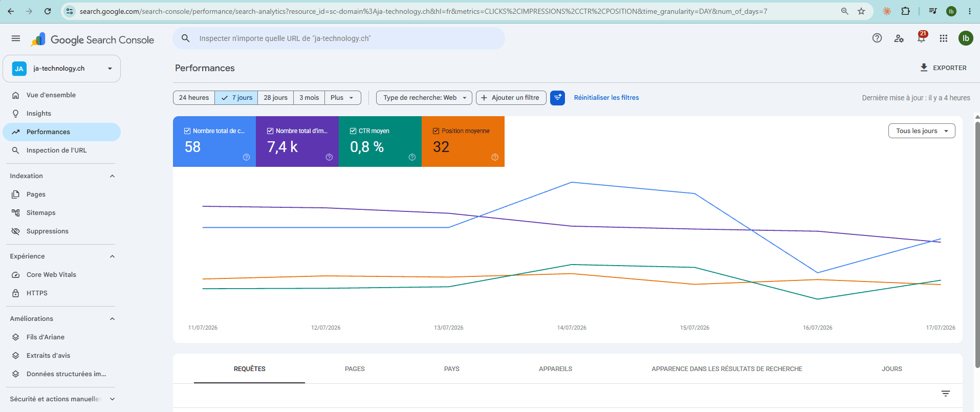This screenshot has height=412, width=980.
Task: Reload the page in the browser
Action: 48,11
